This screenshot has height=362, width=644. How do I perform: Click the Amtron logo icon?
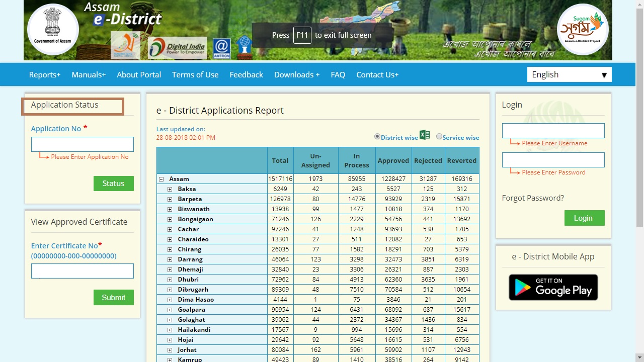click(x=222, y=48)
